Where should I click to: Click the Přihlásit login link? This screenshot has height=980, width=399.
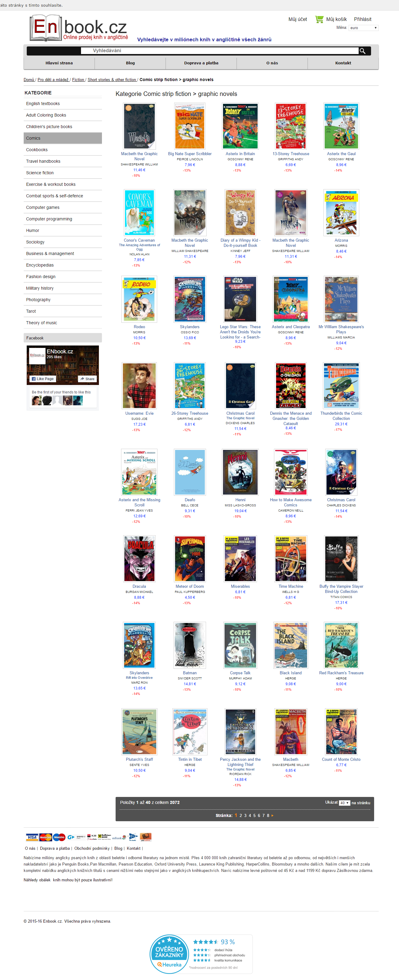(363, 19)
